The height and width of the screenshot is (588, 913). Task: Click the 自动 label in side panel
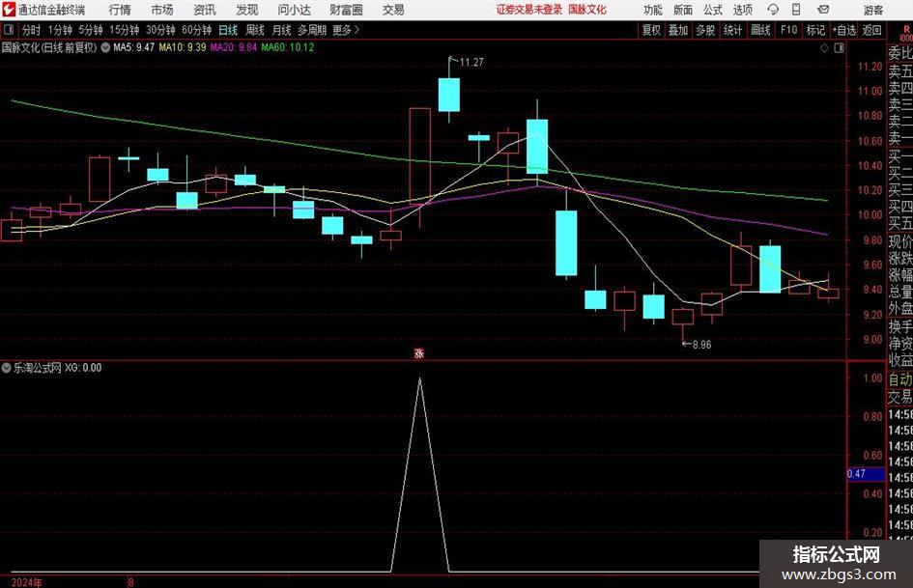tap(900, 379)
